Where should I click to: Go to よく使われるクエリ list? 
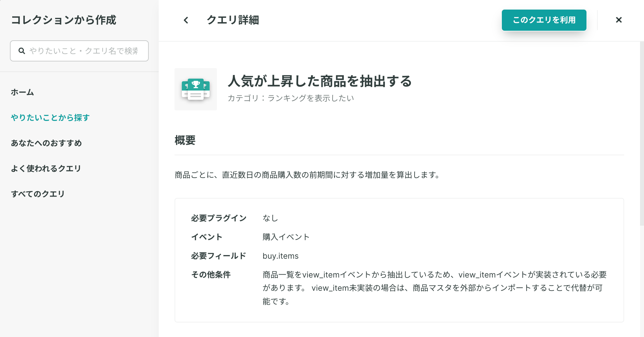pos(46,168)
